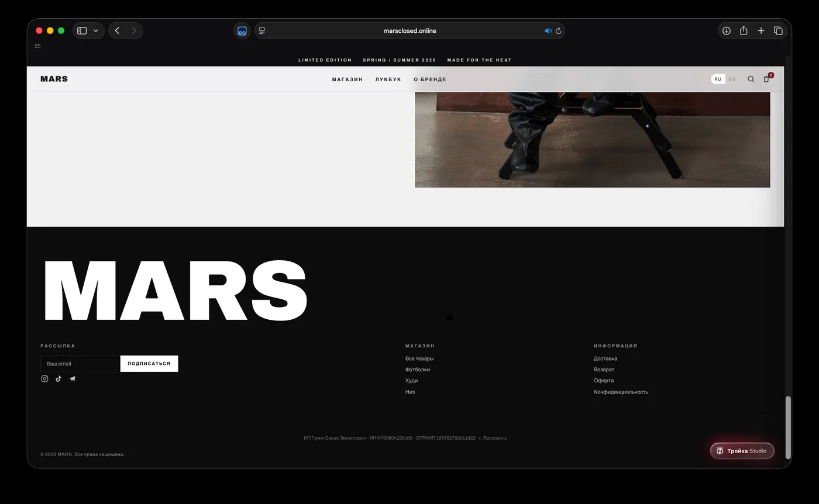Open the МАГАЗИН menu item
819x504 pixels.
point(347,80)
